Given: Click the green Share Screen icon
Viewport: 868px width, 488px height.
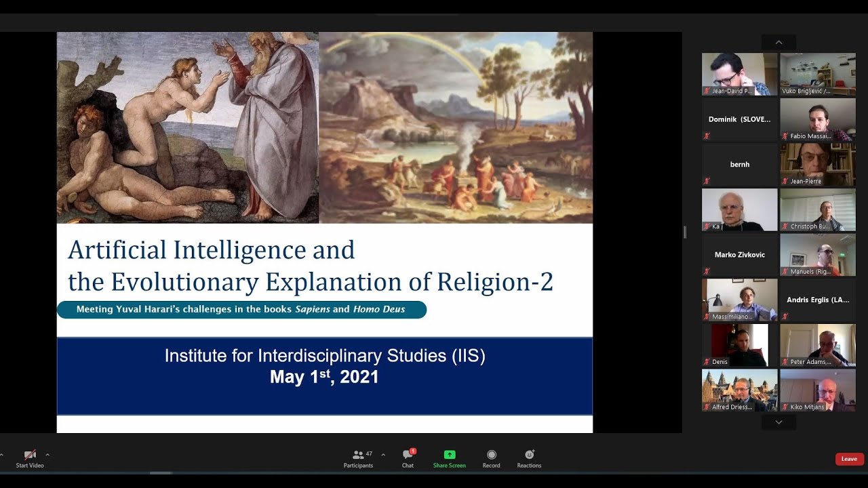Looking at the screenshot, I should [x=450, y=455].
